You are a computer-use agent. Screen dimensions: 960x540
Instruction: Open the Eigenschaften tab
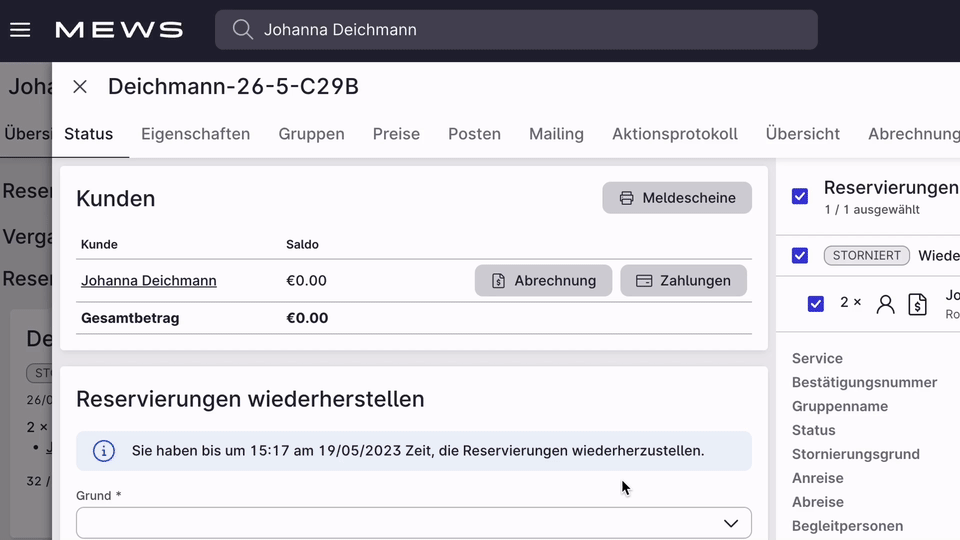(195, 133)
